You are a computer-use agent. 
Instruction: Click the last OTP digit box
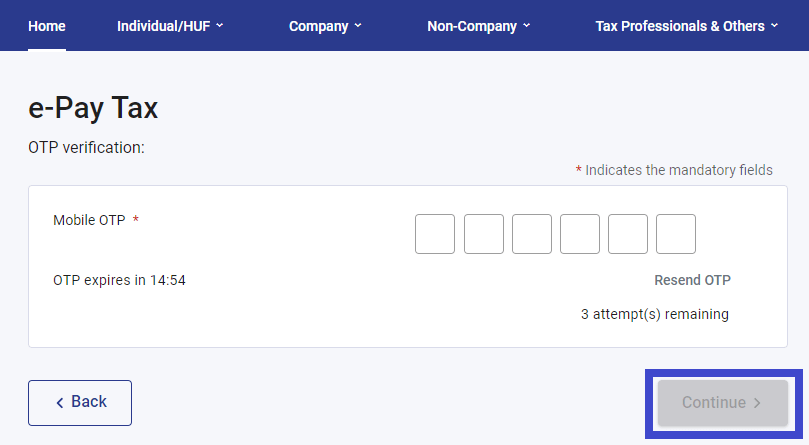[x=676, y=234]
